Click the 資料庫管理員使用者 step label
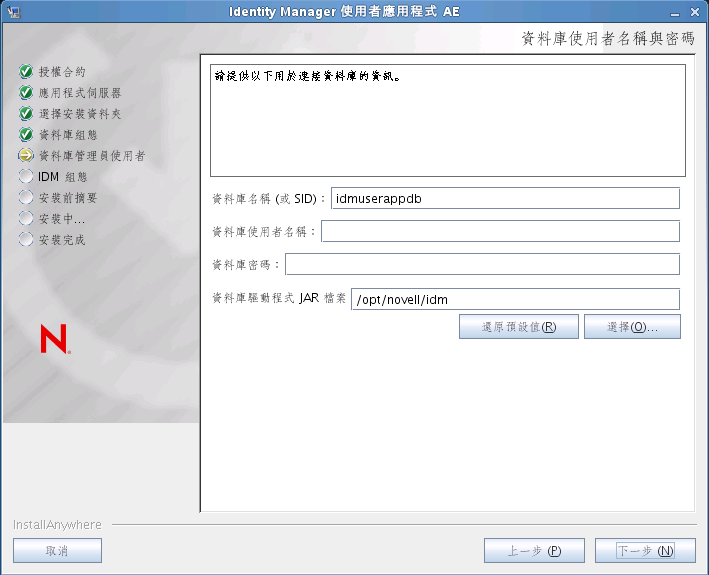Viewport: 709px width, 575px height. (92, 156)
